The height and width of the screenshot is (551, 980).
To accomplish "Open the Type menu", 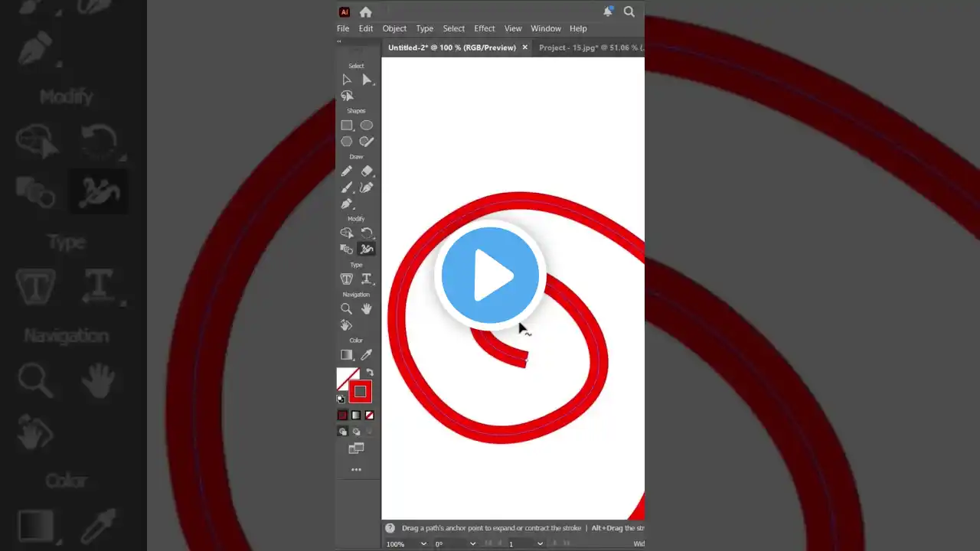I will click(425, 28).
